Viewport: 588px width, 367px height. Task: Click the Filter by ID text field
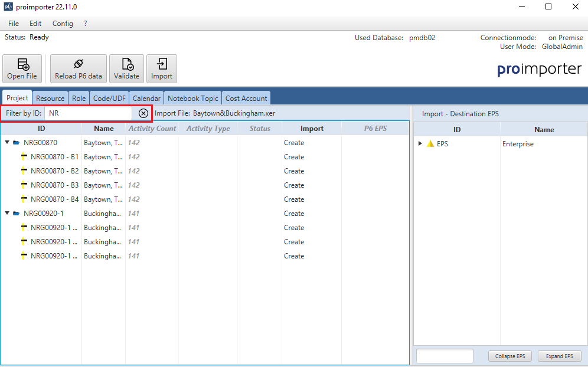[x=89, y=113]
